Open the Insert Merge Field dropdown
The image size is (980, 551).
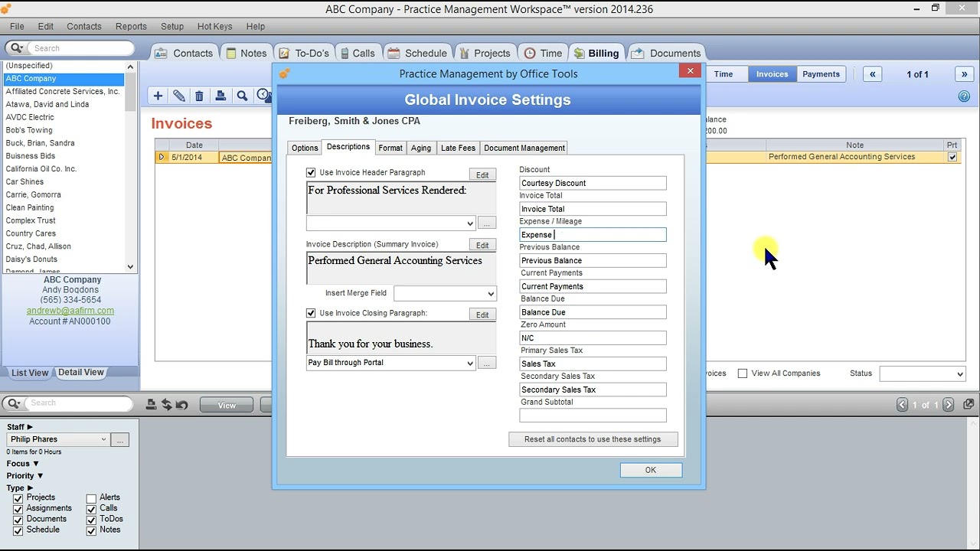coord(491,294)
